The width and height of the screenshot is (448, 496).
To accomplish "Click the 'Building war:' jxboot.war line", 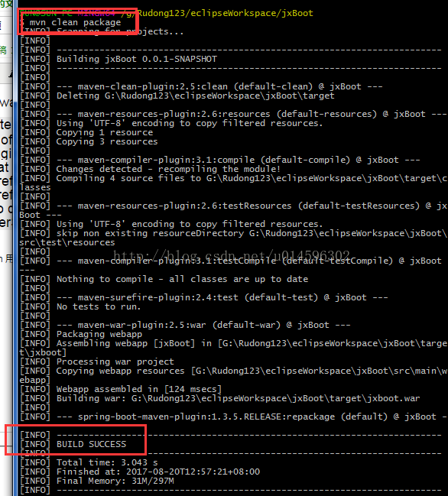I will click(x=220, y=399).
